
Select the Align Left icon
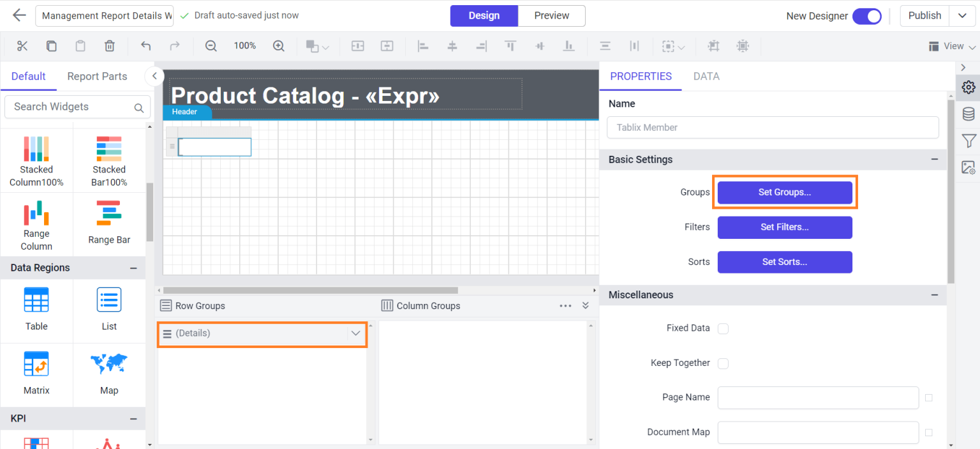point(422,45)
